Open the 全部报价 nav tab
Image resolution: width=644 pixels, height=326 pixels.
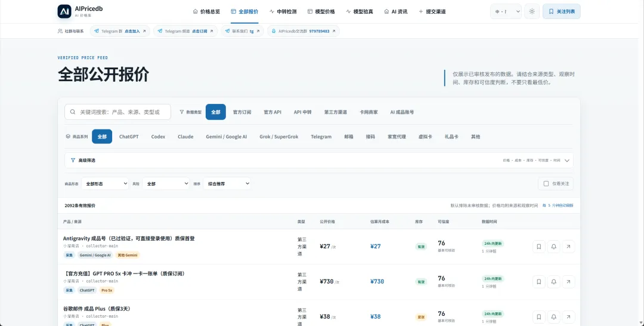[x=245, y=11]
